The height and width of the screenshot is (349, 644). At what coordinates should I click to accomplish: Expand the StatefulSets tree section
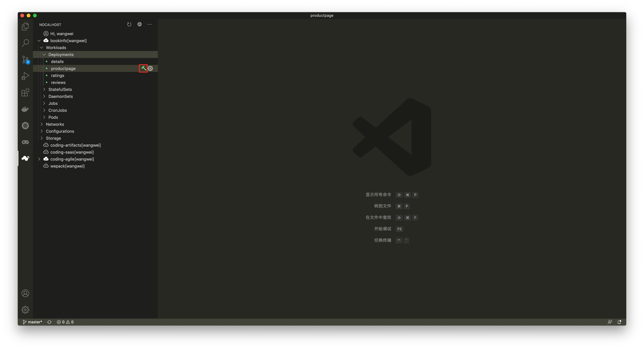(45, 89)
